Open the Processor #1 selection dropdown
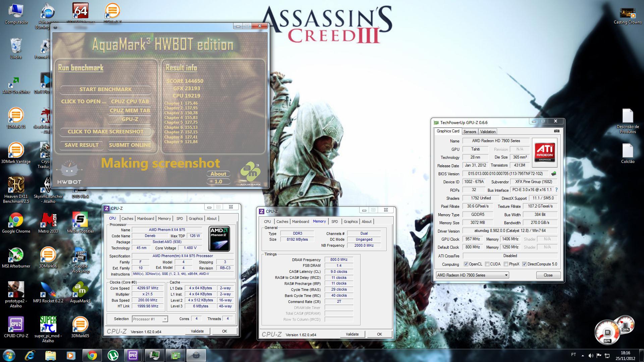The image size is (644, 362). [150, 319]
